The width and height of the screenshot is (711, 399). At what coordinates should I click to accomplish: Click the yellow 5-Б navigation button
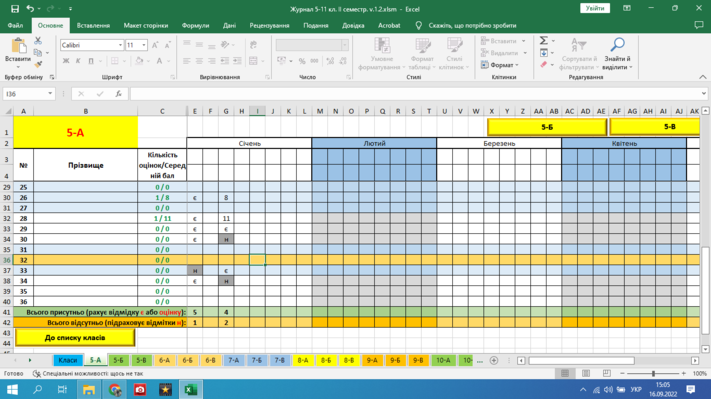547,127
